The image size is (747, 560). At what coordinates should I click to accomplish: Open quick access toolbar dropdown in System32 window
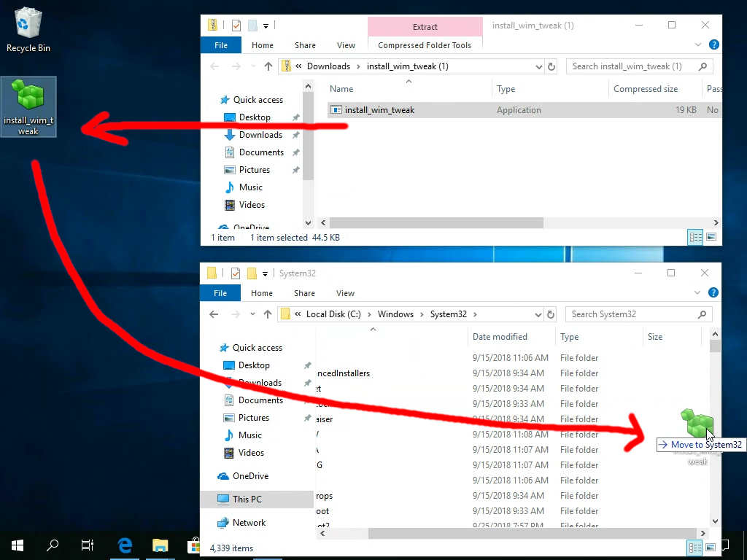[265, 274]
